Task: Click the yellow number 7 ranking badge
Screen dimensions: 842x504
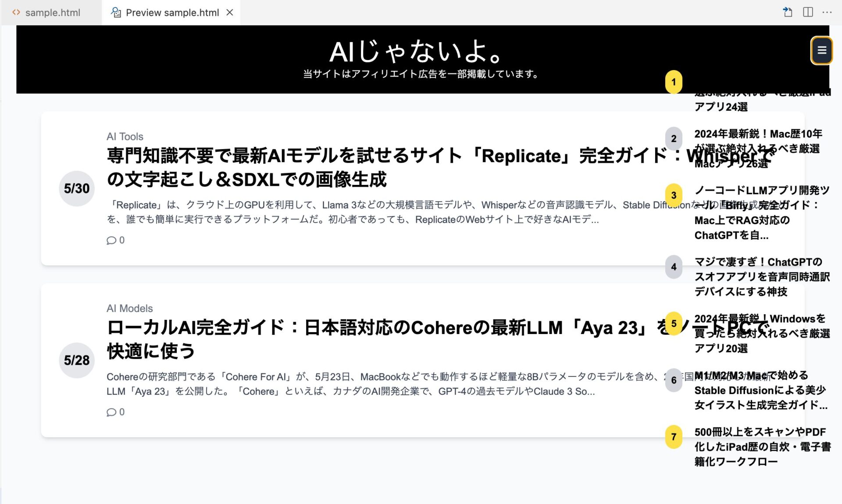Action: point(674,437)
